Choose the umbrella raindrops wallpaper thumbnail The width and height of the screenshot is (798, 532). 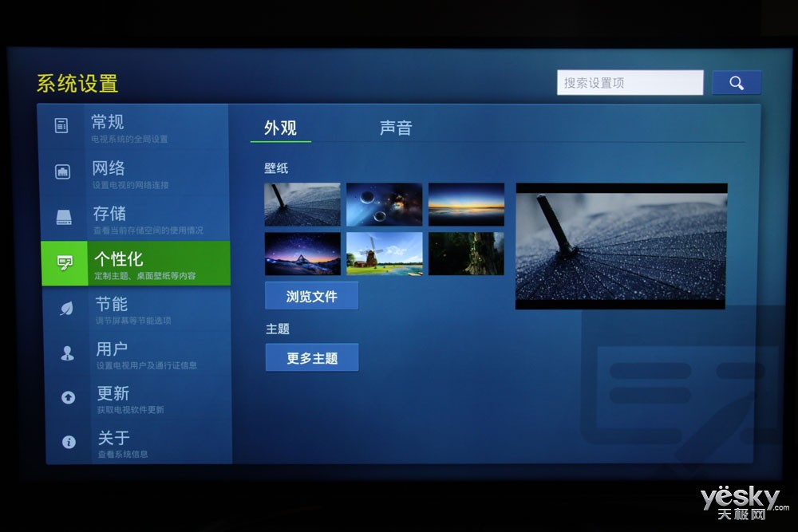click(302, 205)
